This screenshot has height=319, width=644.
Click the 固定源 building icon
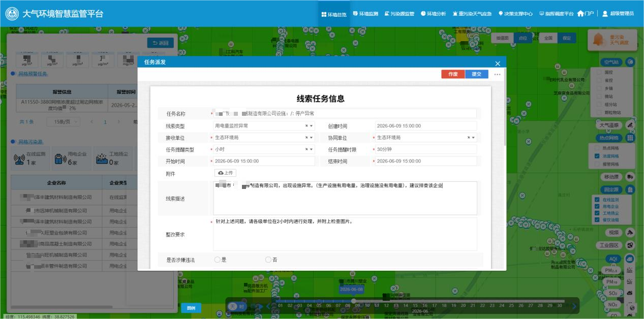(630, 189)
